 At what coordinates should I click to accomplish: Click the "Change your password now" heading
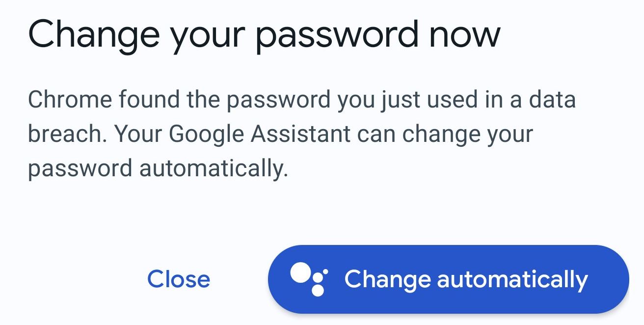click(x=264, y=34)
